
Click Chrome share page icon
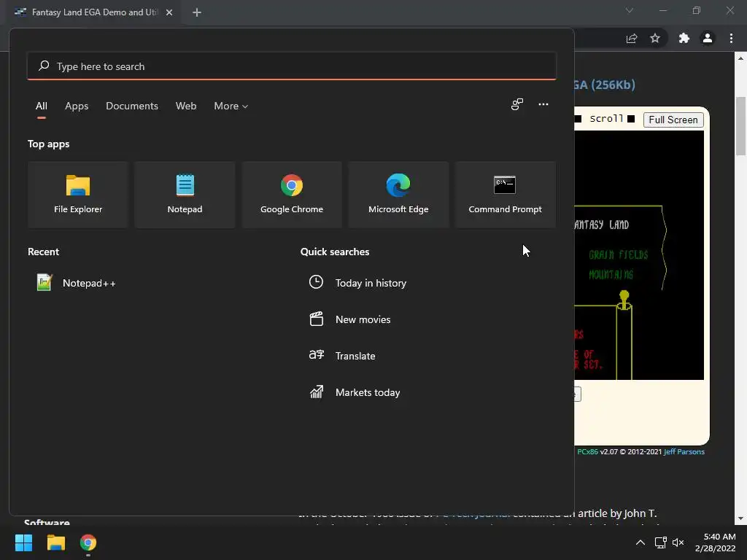click(632, 38)
